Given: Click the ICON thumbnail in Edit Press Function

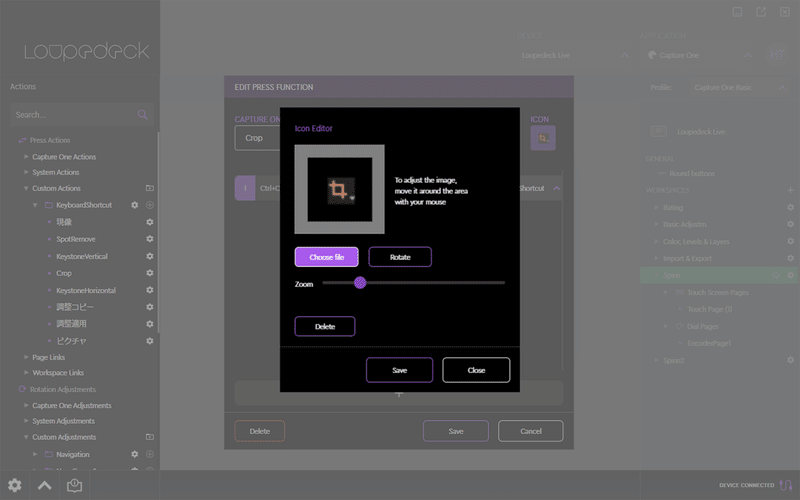Looking at the screenshot, I should click(x=543, y=138).
